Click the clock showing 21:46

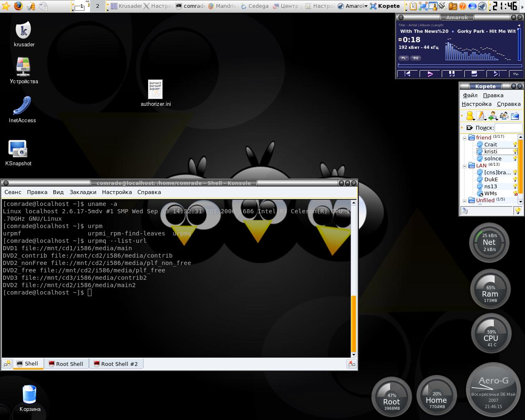tap(505, 6)
